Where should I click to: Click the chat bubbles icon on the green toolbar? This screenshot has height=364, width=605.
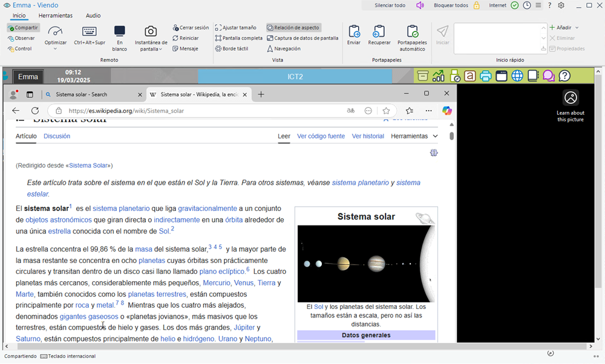pyautogui.click(x=549, y=76)
